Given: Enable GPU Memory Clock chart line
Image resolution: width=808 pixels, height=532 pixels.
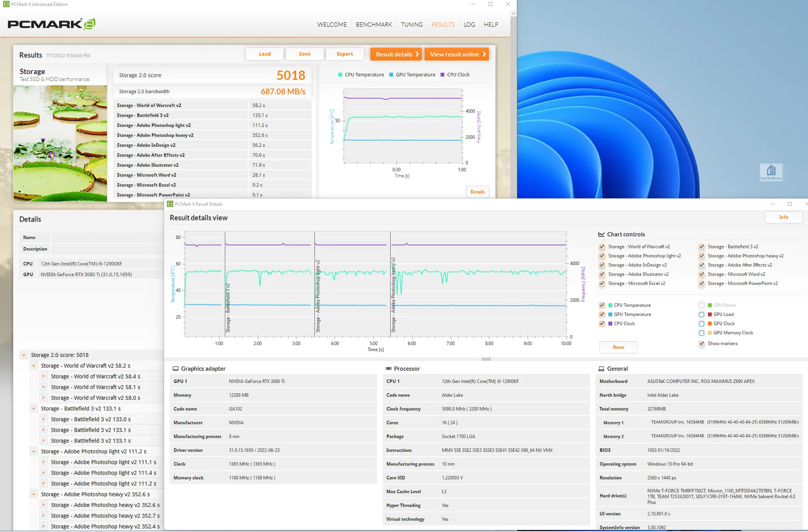Looking at the screenshot, I should 702,333.
